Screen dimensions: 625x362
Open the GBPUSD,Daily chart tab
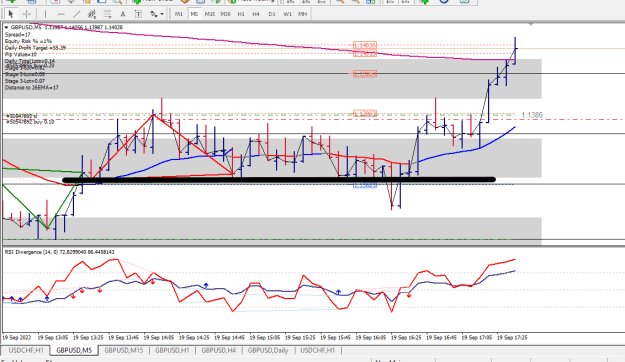pos(268,350)
